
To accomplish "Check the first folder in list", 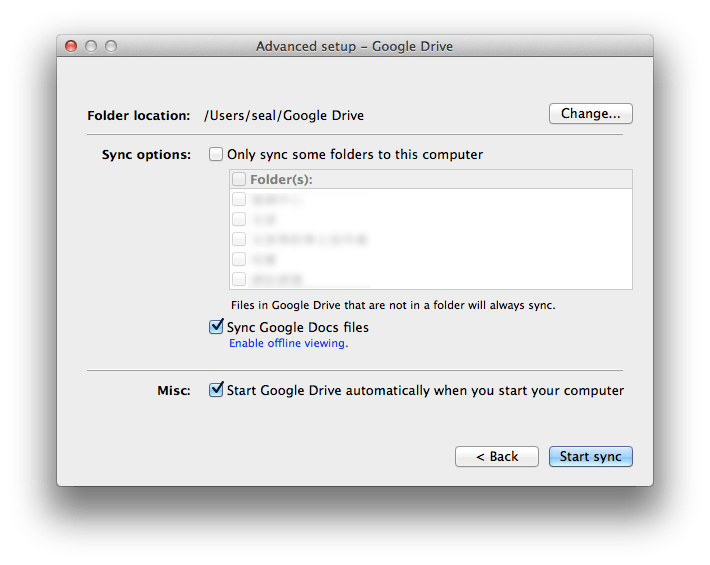I will coord(239,200).
